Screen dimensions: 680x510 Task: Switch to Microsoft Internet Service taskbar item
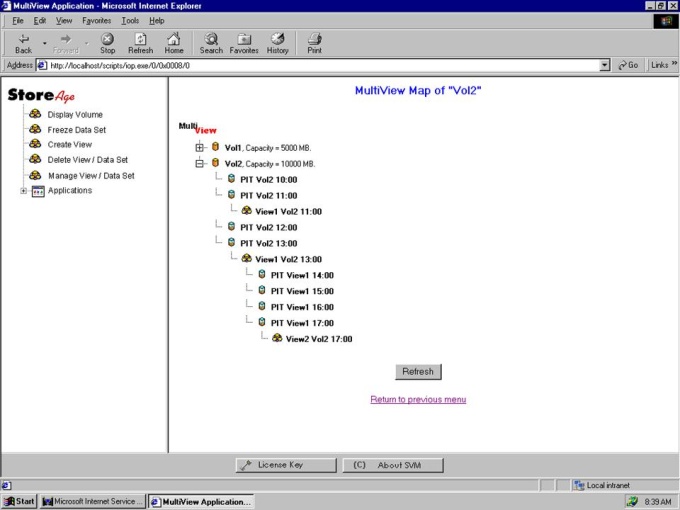coord(92,502)
